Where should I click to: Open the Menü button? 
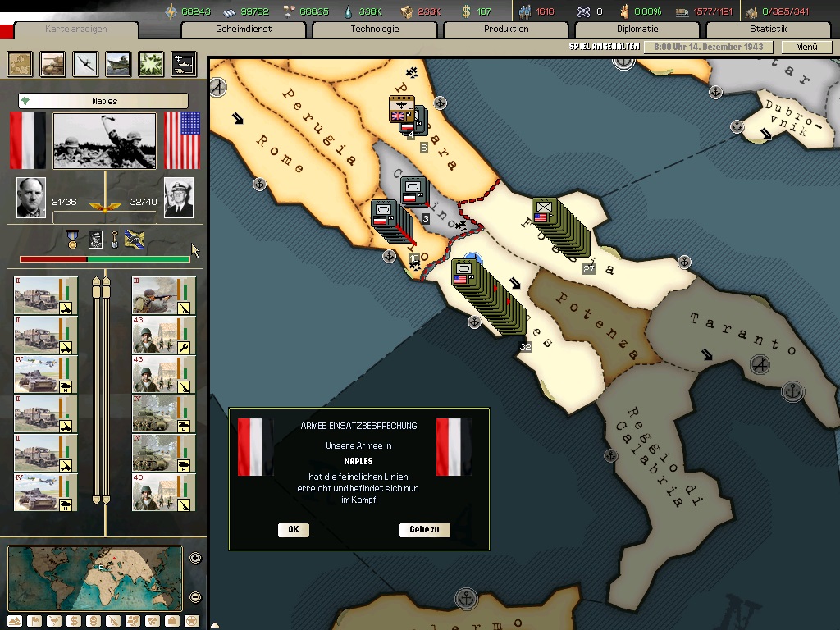pyautogui.click(x=806, y=47)
